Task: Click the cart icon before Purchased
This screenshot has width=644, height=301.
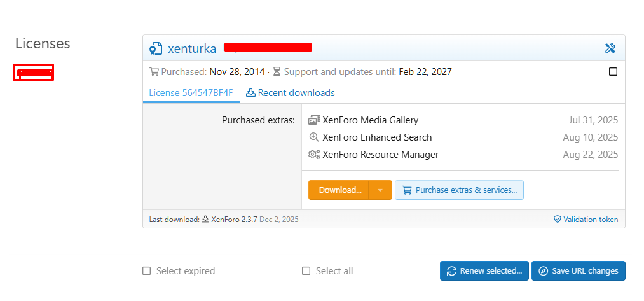Action: click(154, 72)
